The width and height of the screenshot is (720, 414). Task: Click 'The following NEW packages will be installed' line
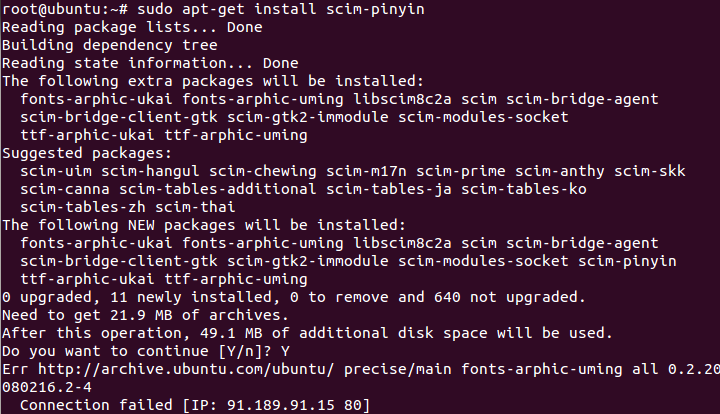click(x=204, y=225)
